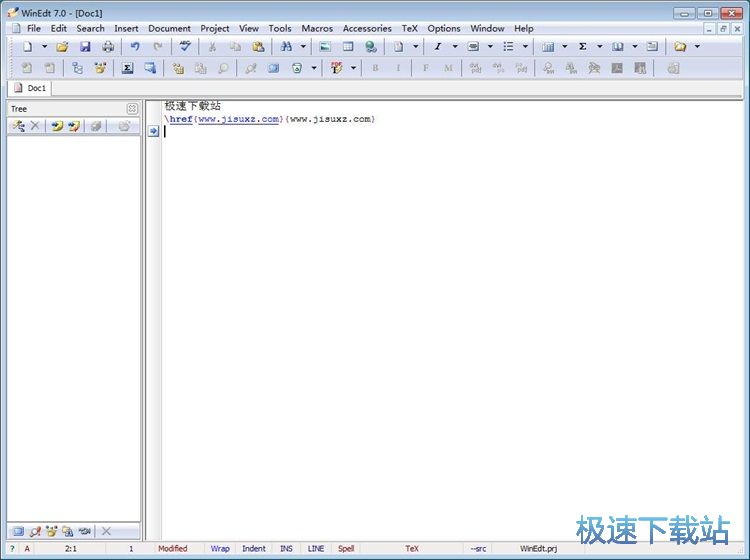Click the WinEdt.prj project name in status bar

pos(538,549)
